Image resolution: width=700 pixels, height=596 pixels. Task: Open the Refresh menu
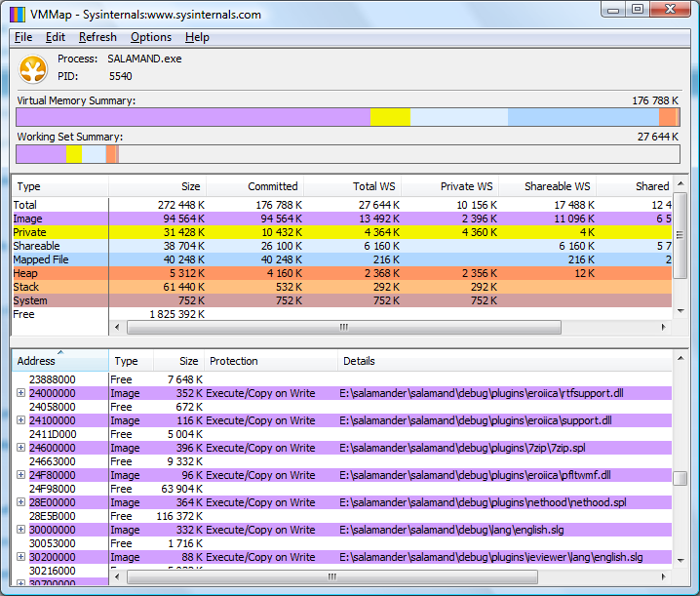[x=97, y=37]
